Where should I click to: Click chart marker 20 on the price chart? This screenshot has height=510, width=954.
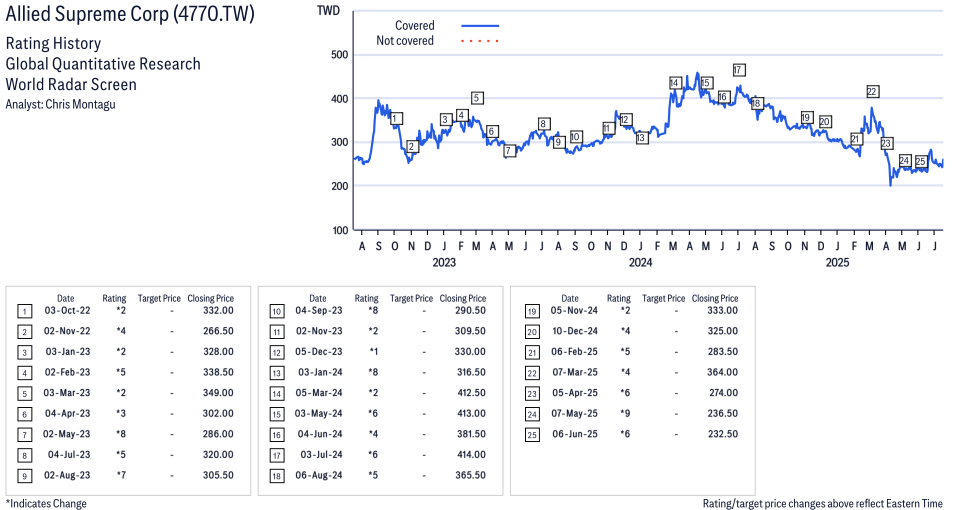click(x=824, y=122)
